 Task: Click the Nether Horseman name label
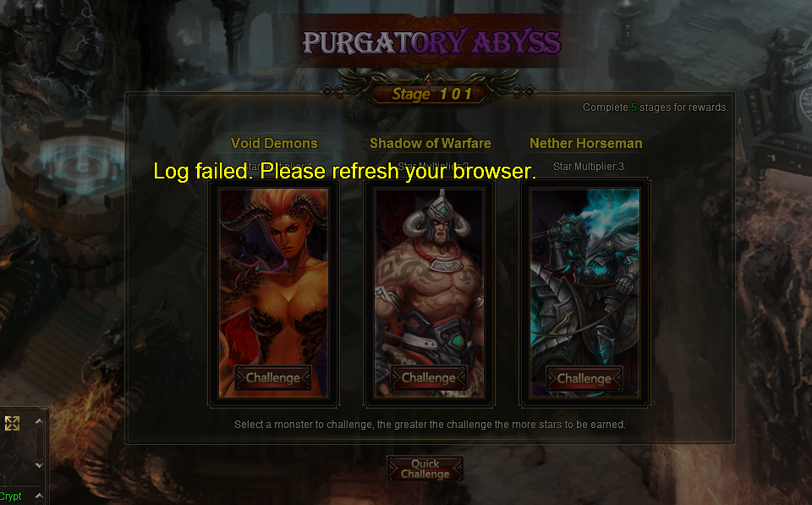pos(585,143)
